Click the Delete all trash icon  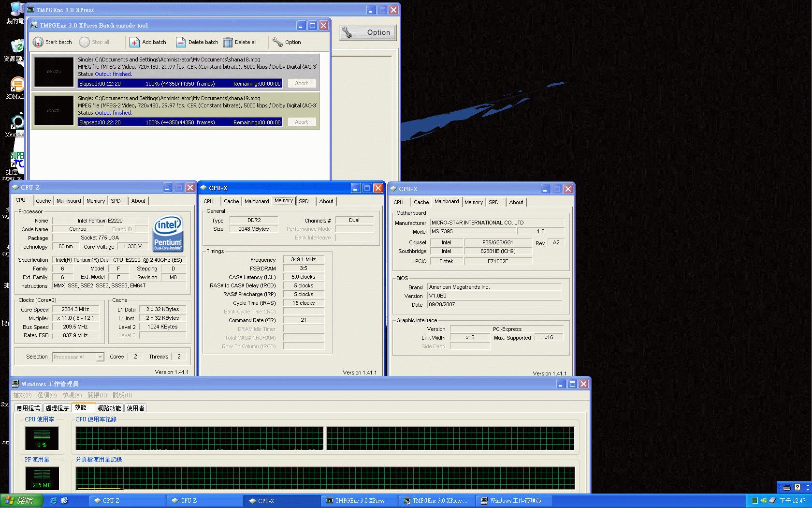tap(228, 42)
